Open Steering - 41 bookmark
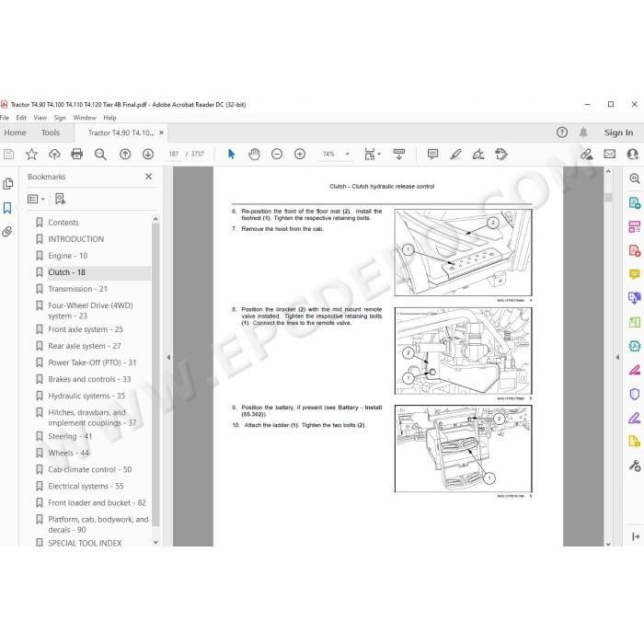644x644 pixels. tap(70, 436)
